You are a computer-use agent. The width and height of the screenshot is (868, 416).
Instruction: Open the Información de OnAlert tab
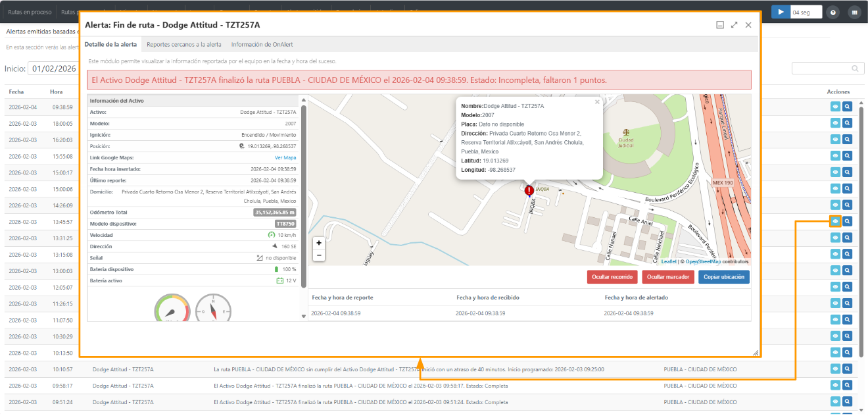tap(262, 45)
